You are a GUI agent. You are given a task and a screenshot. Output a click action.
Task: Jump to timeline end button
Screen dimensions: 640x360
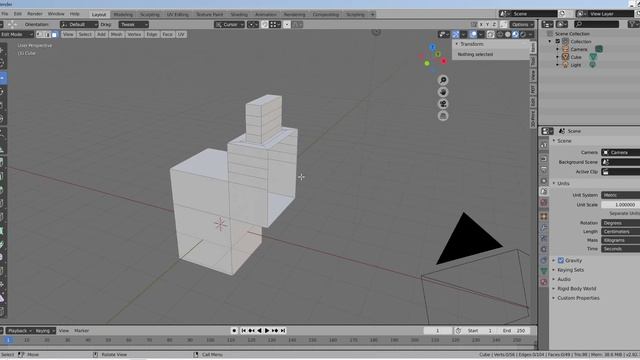[283, 331]
